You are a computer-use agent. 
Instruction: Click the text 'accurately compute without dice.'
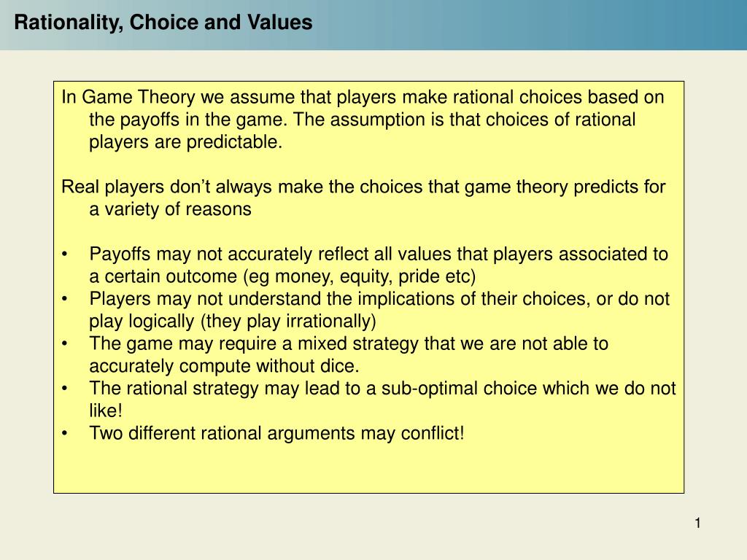(224, 366)
